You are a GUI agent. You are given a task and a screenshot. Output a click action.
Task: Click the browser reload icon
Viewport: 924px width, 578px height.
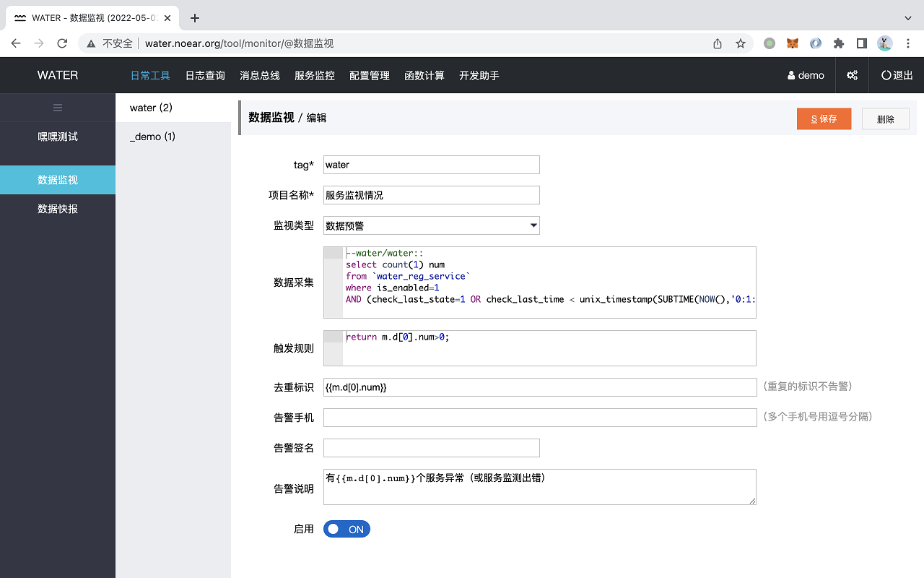62,43
